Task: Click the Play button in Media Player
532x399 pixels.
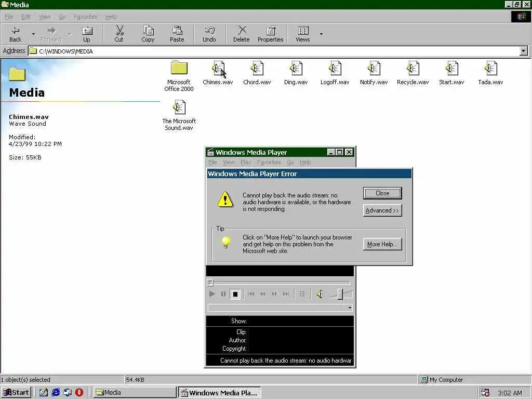Action: (212, 294)
